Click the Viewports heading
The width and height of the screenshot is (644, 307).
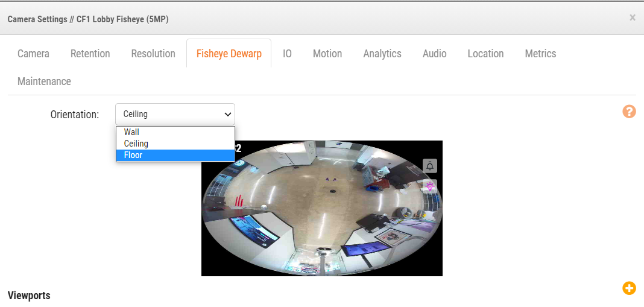(29, 296)
